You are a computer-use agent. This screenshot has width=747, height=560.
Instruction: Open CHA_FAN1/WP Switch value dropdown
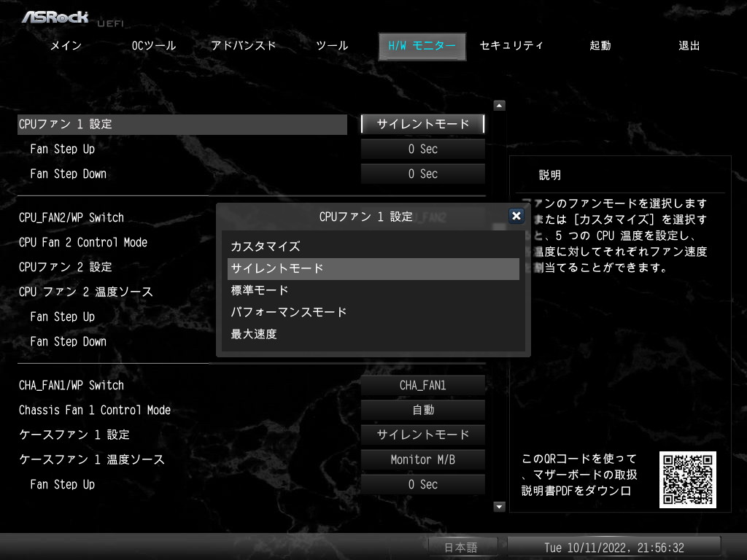423,385
